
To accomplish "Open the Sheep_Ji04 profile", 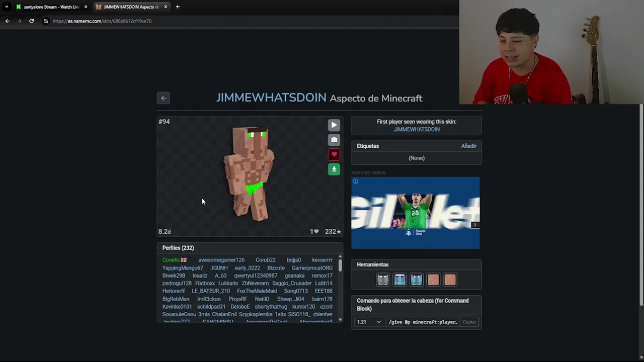I will pyautogui.click(x=291, y=299).
